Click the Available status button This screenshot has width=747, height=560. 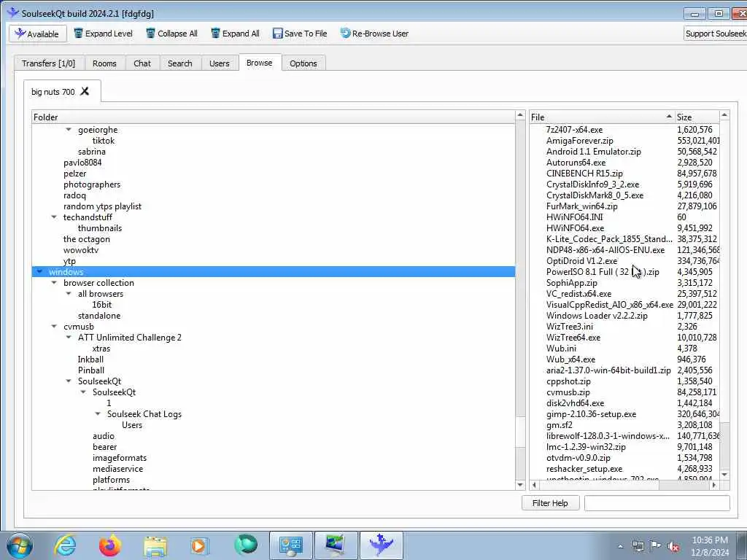tap(38, 34)
